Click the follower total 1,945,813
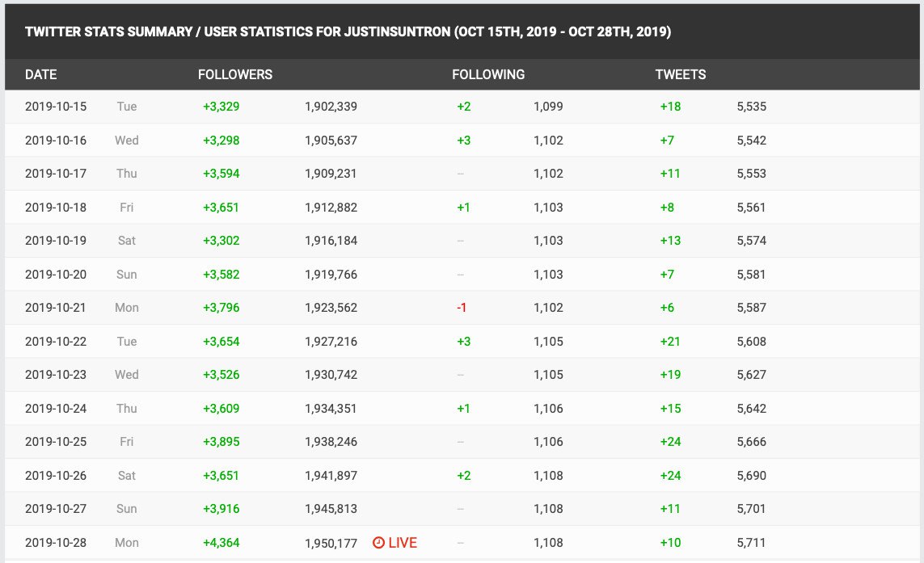The height and width of the screenshot is (563, 924). coord(331,509)
